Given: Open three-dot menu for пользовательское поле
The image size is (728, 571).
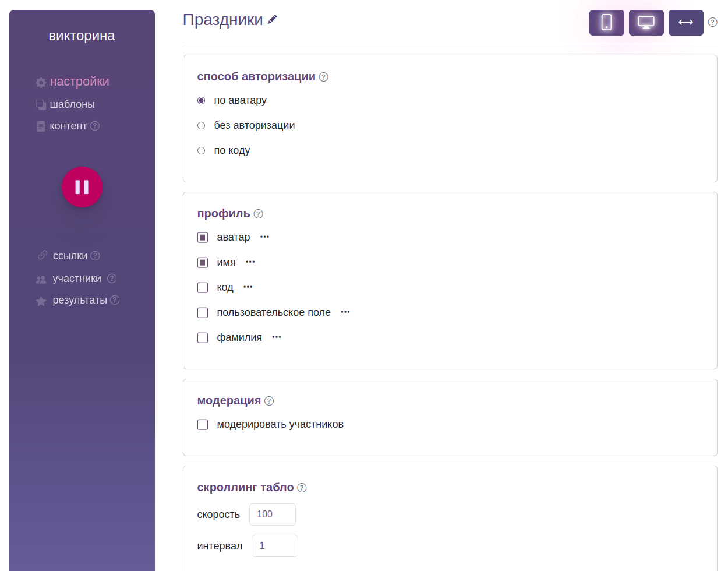Looking at the screenshot, I should [x=345, y=312].
